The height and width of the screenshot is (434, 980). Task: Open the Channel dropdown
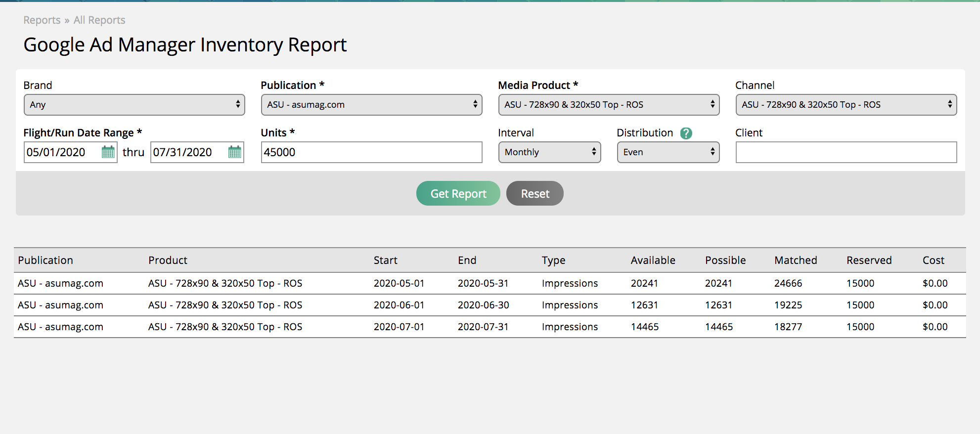click(x=846, y=105)
